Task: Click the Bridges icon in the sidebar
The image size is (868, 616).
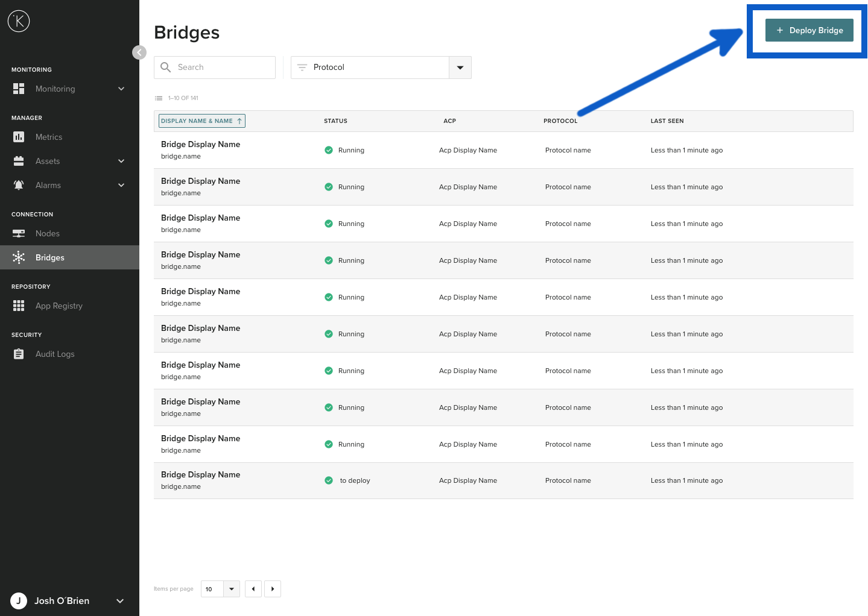Action: (18, 257)
